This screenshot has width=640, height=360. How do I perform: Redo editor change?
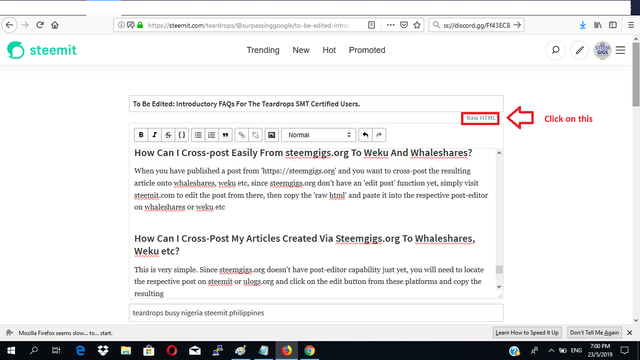pos(379,135)
